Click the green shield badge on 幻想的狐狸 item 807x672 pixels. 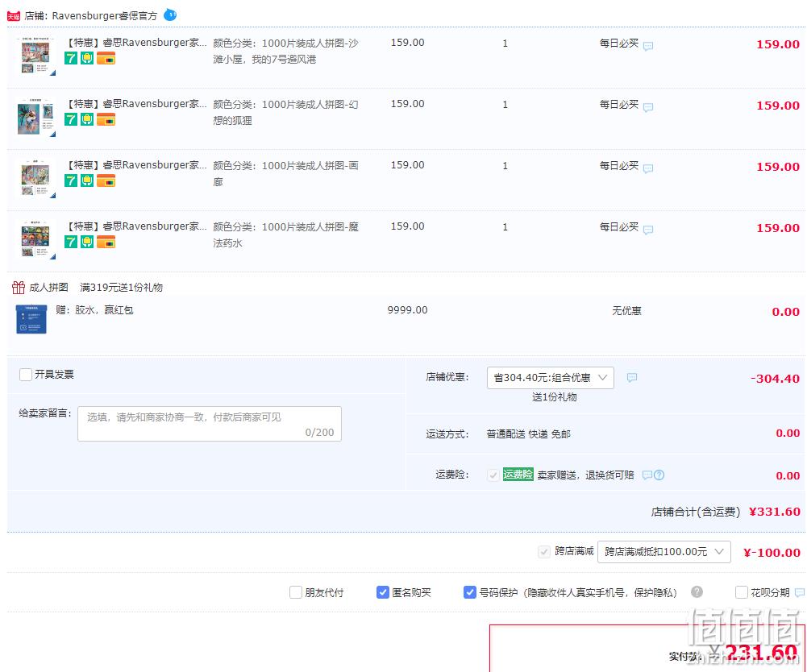(x=87, y=120)
